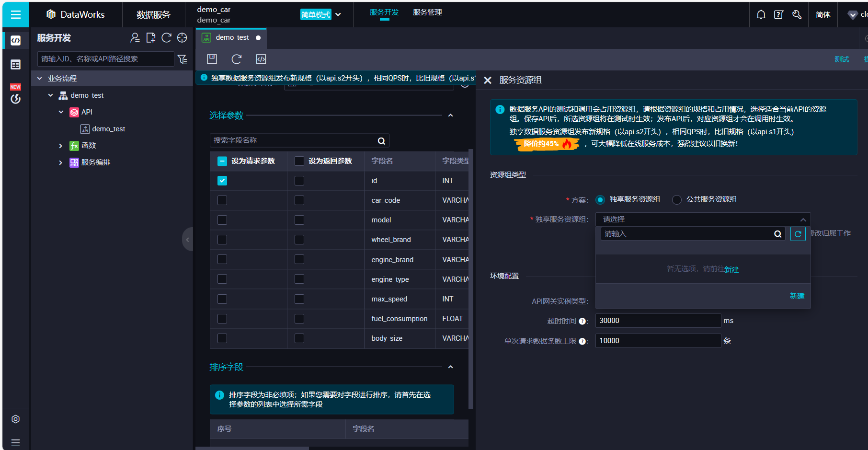Open the exclusive resource group select box
Screen dimensions: 868x450
[703, 219]
